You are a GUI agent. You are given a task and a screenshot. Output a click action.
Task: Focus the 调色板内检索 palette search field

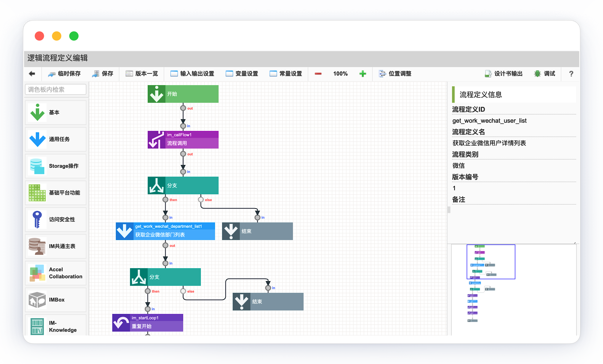(x=56, y=89)
